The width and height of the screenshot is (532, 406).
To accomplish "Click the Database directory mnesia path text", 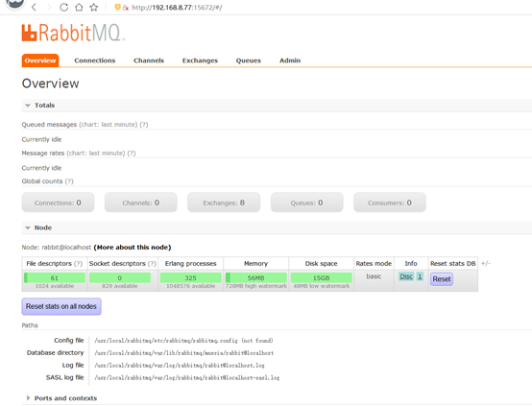I will point(183,353).
